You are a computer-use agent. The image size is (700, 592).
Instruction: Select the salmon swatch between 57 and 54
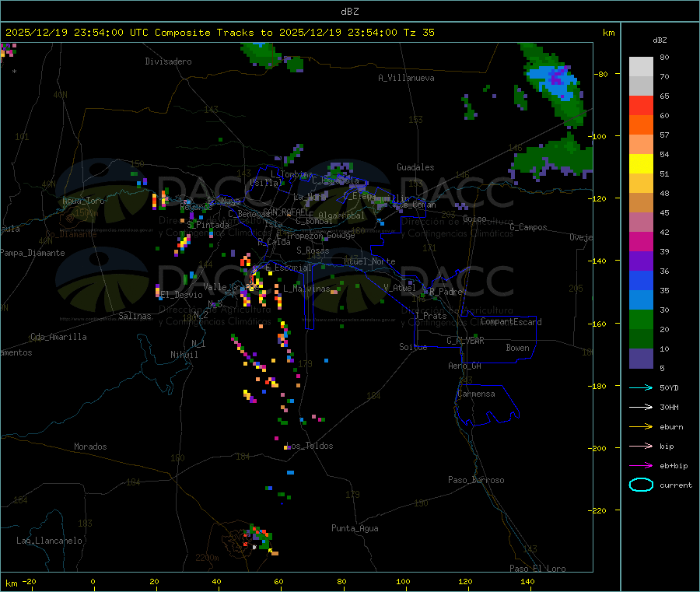pyautogui.click(x=641, y=144)
